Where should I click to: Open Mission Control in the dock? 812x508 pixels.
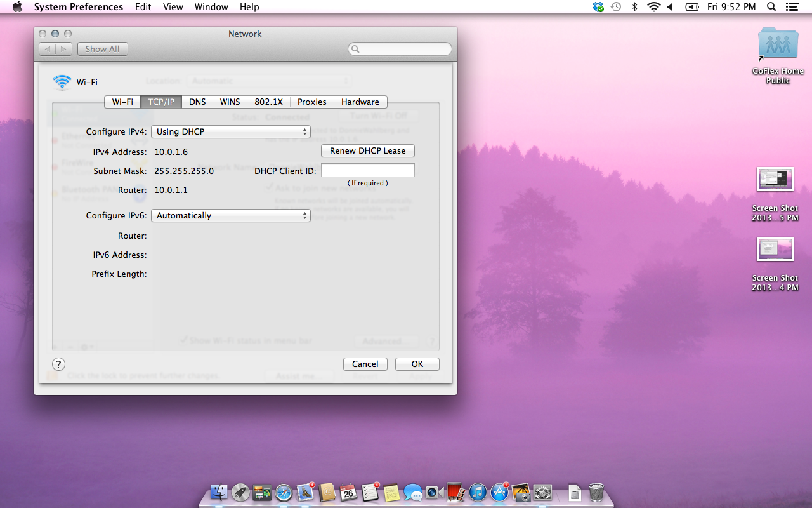pyautogui.click(x=262, y=492)
